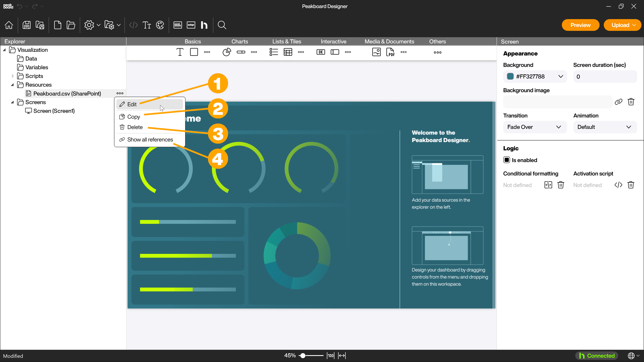Open the Peakboard Hub icon in toolbar
The width and height of the screenshot is (644, 362).
pyautogui.click(x=204, y=25)
